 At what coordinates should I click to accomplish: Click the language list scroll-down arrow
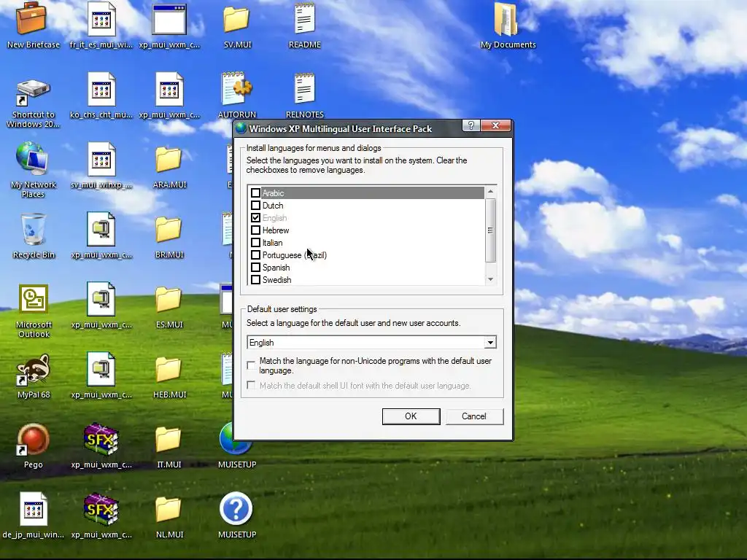[490, 279]
